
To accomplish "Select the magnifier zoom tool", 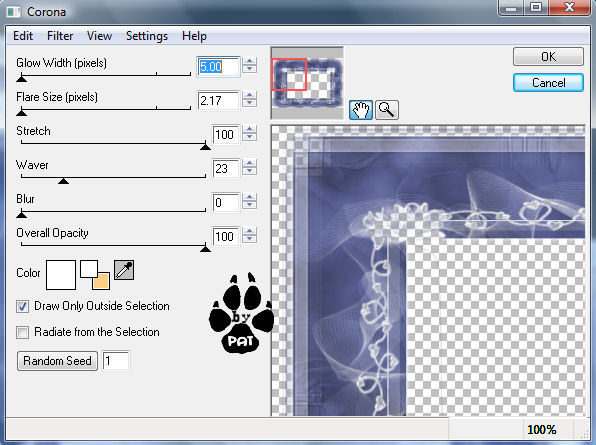I will (387, 110).
